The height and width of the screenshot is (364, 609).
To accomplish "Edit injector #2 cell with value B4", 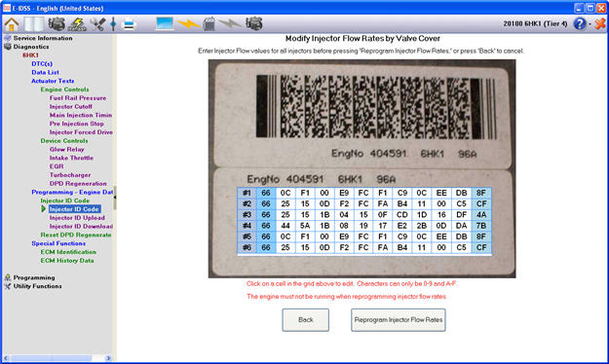I will coord(402,203).
